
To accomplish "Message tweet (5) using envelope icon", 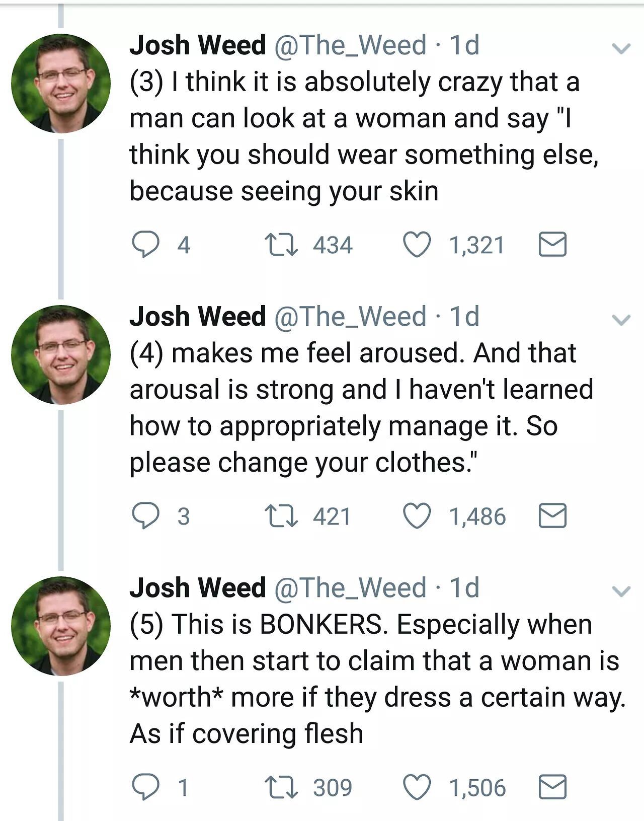I will point(552,788).
